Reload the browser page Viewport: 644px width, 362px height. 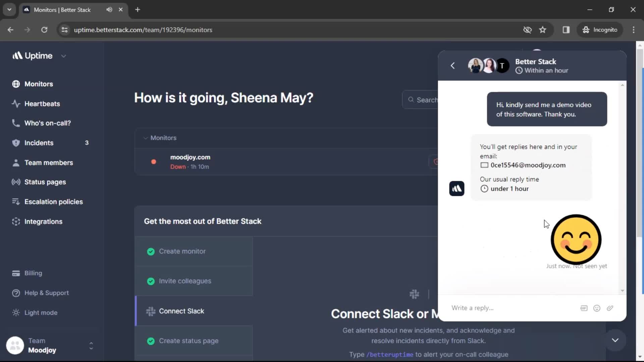pos(44,30)
